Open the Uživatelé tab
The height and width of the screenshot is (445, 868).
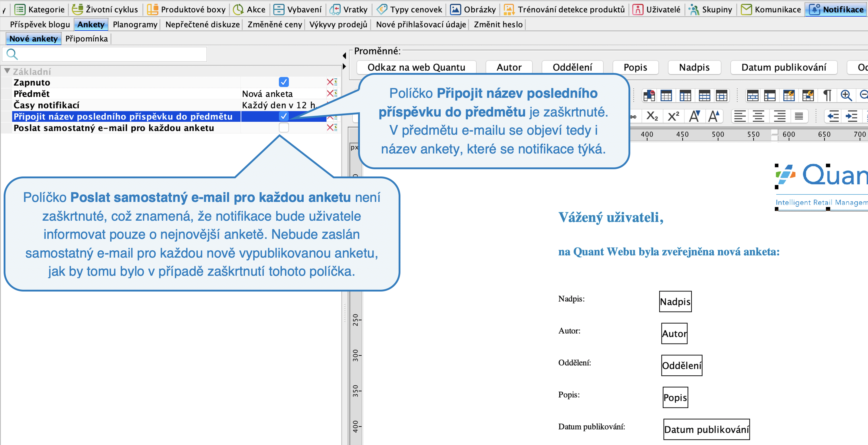point(656,9)
